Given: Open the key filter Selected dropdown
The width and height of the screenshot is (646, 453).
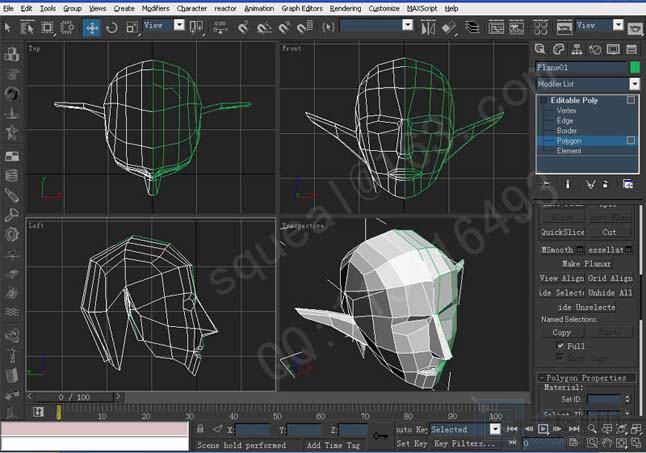Looking at the screenshot, I should tap(495, 429).
